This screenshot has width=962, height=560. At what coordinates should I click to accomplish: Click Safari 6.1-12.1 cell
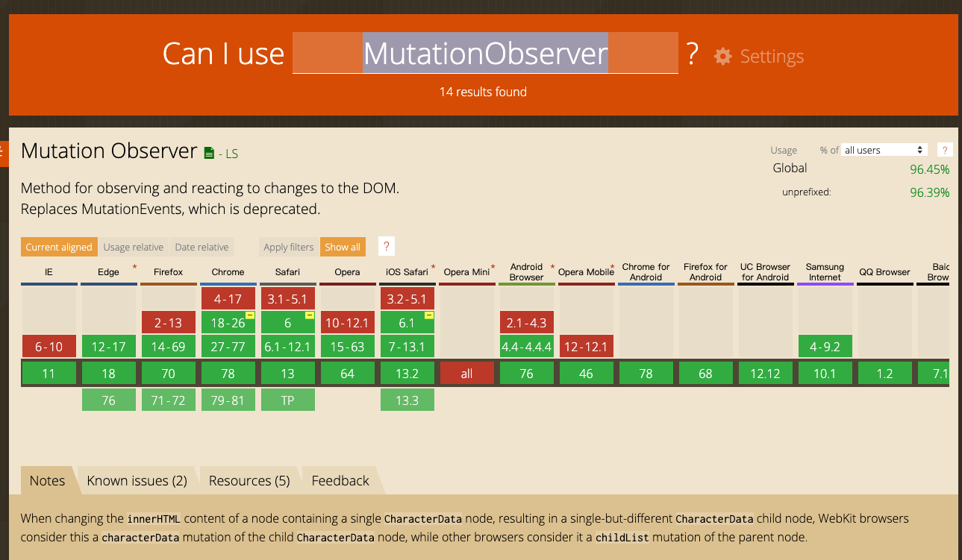(288, 347)
